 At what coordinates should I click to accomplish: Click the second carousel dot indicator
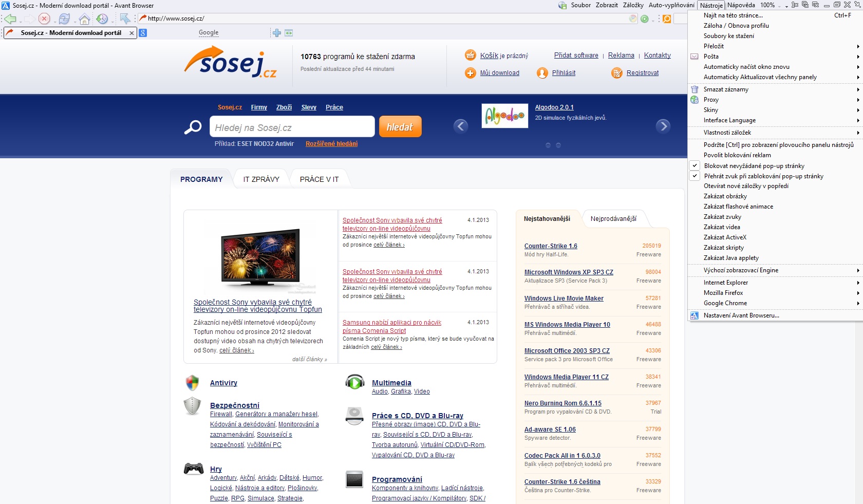pos(558,145)
